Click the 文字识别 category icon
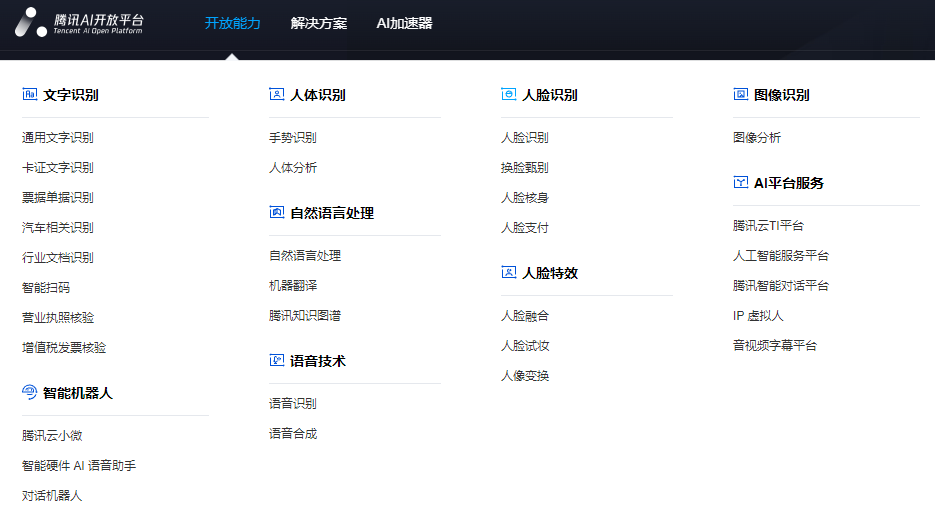 (x=29, y=95)
